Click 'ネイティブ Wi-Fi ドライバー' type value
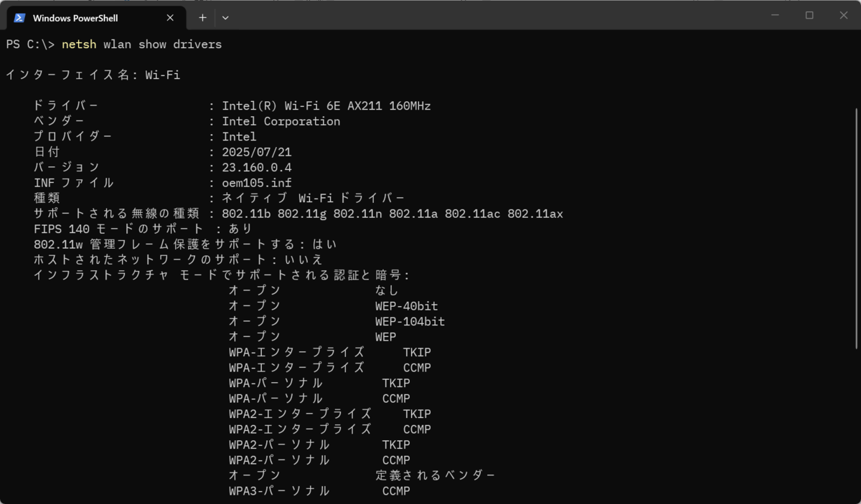 pos(314,198)
